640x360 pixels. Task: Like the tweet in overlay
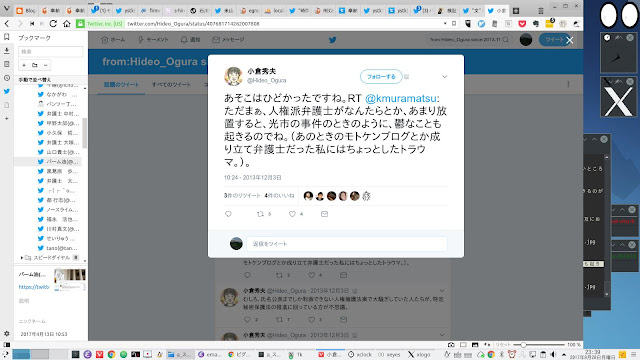292,214
